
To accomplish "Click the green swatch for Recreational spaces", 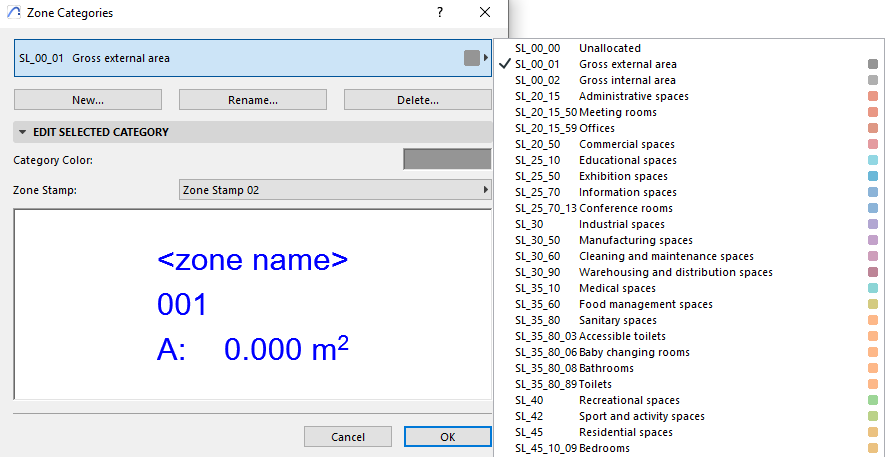I will [x=873, y=400].
